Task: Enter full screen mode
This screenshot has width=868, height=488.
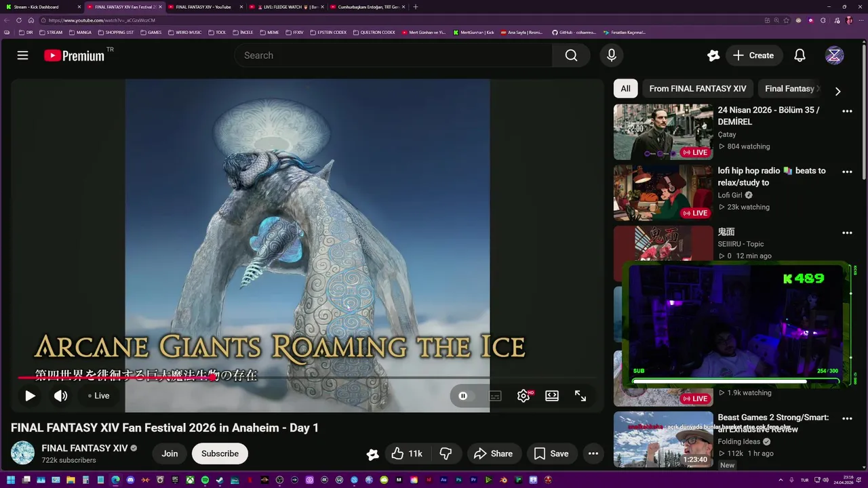Action: tap(580, 396)
